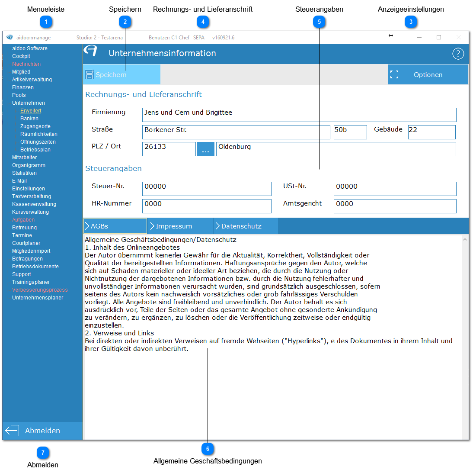This screenshot has height=476, width=473.
Task: Click into the Firmierung field
Action: (x=299, y=115)
